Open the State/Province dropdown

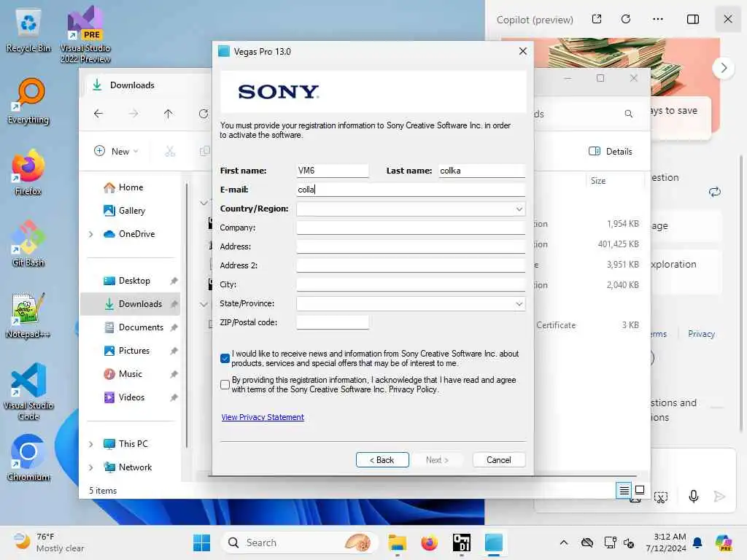[x=519, y=304]
